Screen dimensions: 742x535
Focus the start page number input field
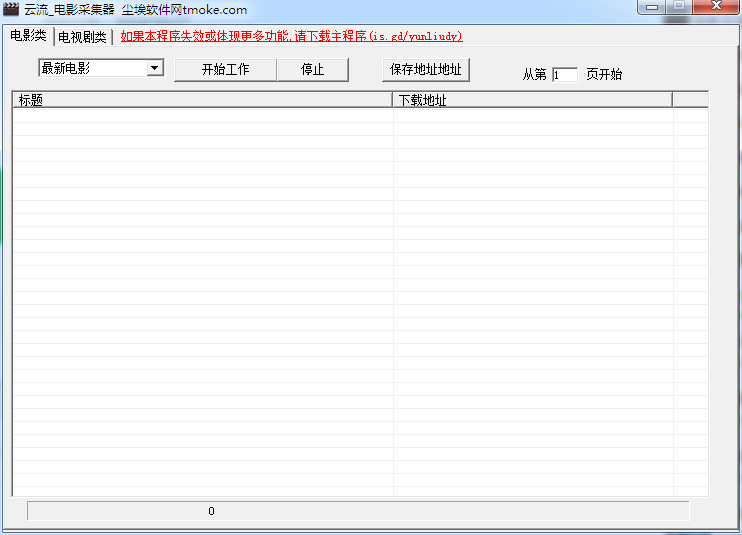[565, 75]
